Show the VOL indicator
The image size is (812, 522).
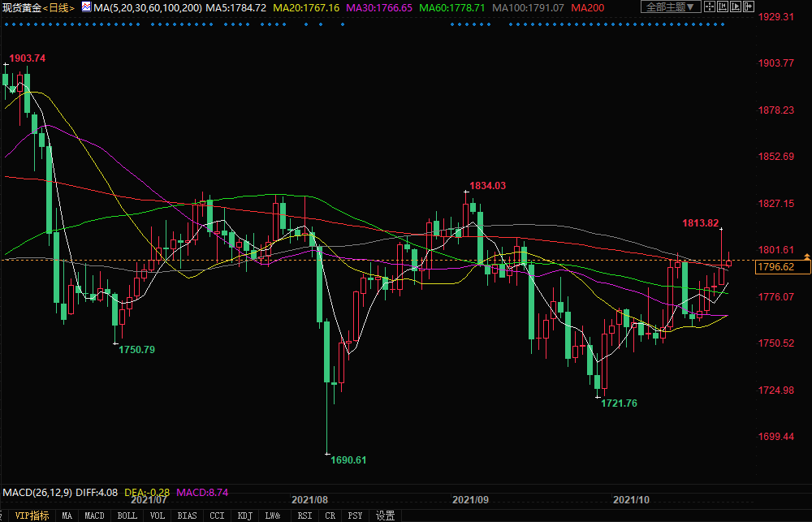(158, 516)
